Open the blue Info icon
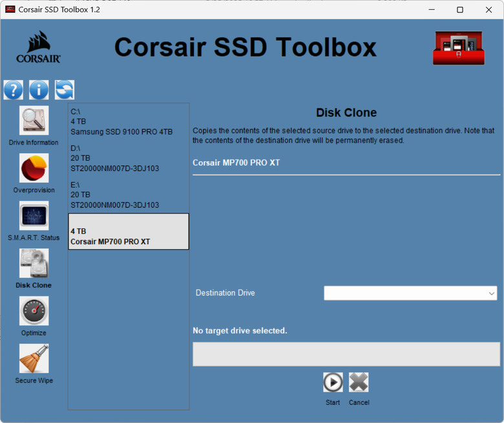This screenshot has width=504, height=423. [x=39, y=90]
